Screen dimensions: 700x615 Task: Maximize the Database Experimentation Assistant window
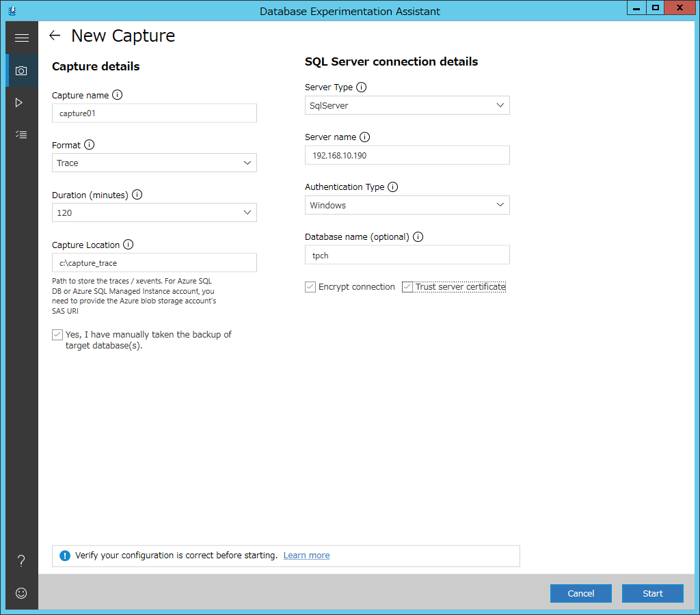(656, 8)
